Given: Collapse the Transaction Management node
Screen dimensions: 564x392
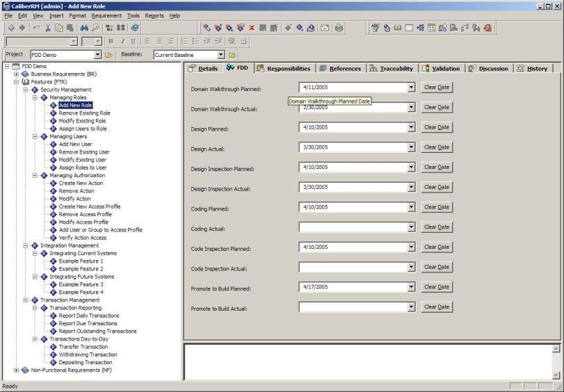Looking at the screenshot, I should [x=26, y=300].
